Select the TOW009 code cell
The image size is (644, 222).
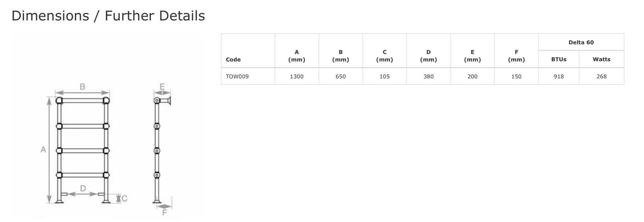coord(237,76)
